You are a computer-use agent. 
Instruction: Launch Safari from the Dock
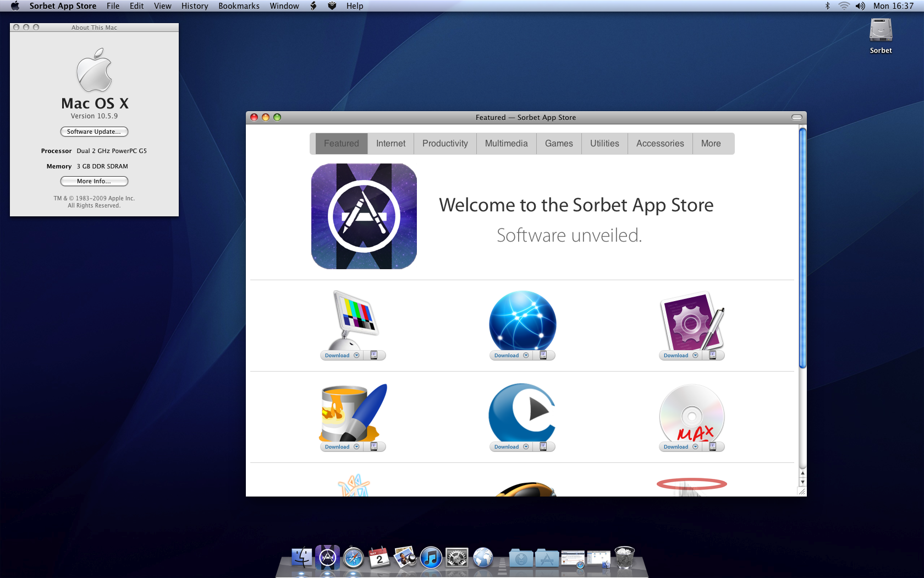coord(354,558)
